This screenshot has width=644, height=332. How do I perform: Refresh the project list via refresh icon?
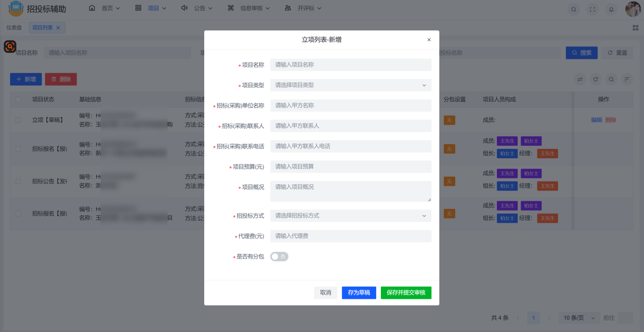595,79
